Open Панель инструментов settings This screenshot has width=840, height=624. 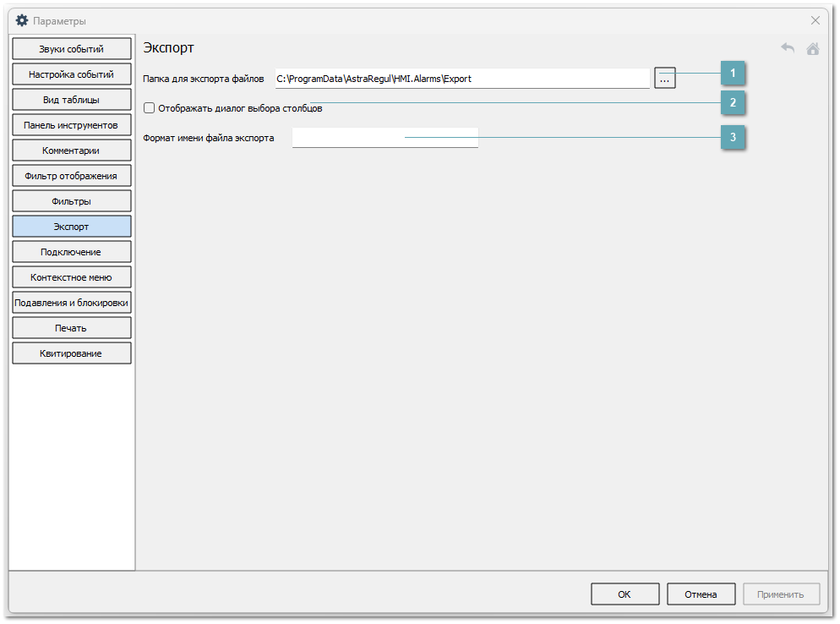72,125
